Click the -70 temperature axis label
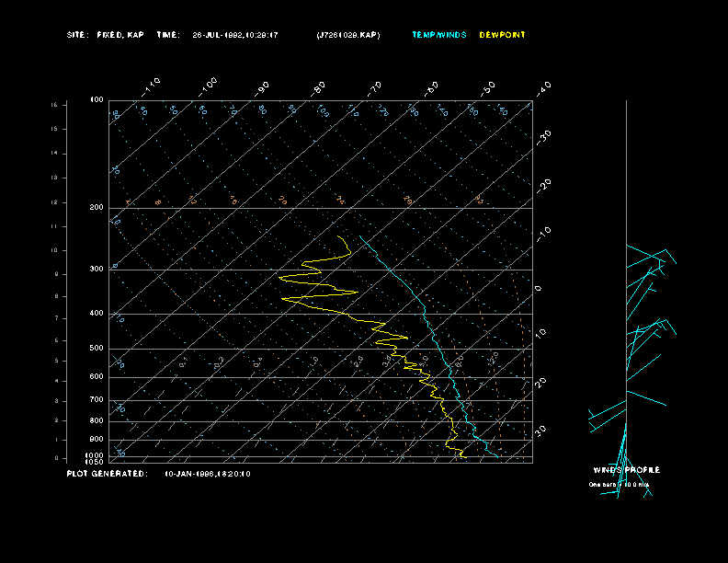Image resolution: width=728 pixels, height=563 pixels. click(374, 88)
